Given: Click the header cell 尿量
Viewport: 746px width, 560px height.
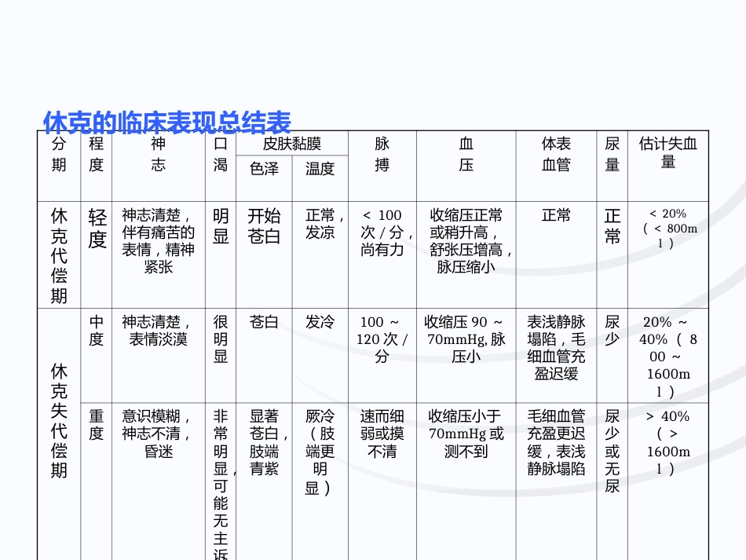Looking at the screenshot, I should (613, 166).
